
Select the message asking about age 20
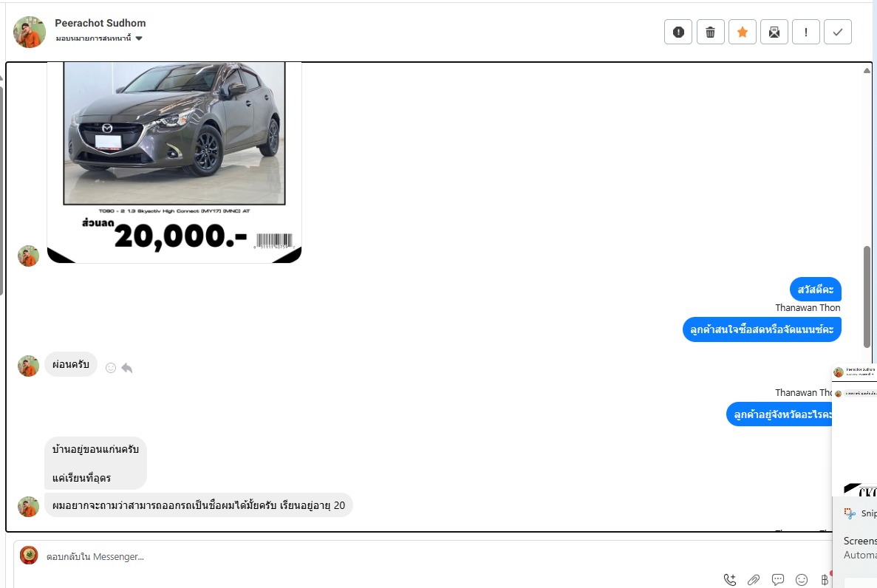pos(199,505)
